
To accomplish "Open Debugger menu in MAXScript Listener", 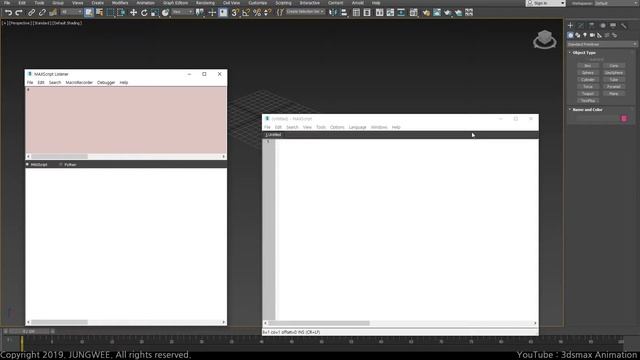I will click(x=106, y=82).
